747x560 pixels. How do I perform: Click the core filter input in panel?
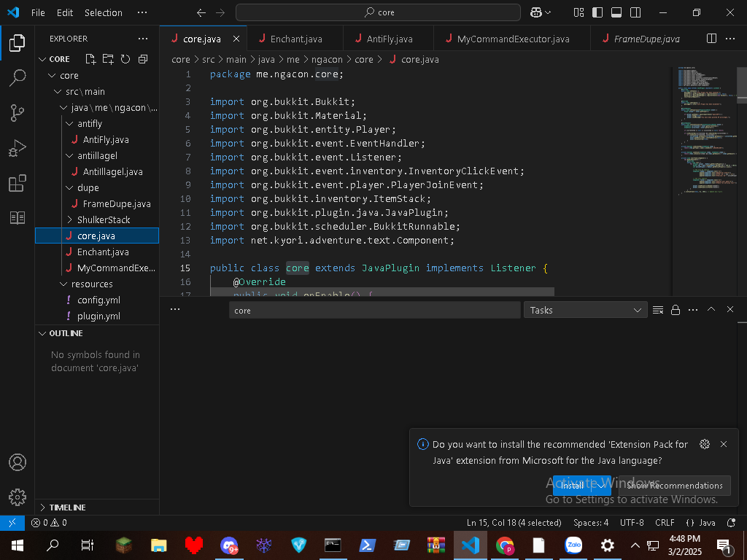tap(374, 310)
